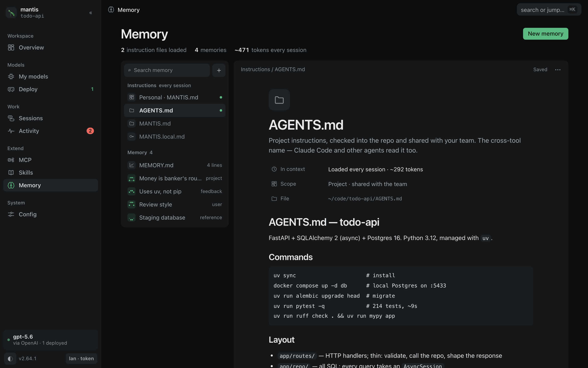Go to Activity page
Viewport: 588px width, 368px height.
(x=51, y=131)
